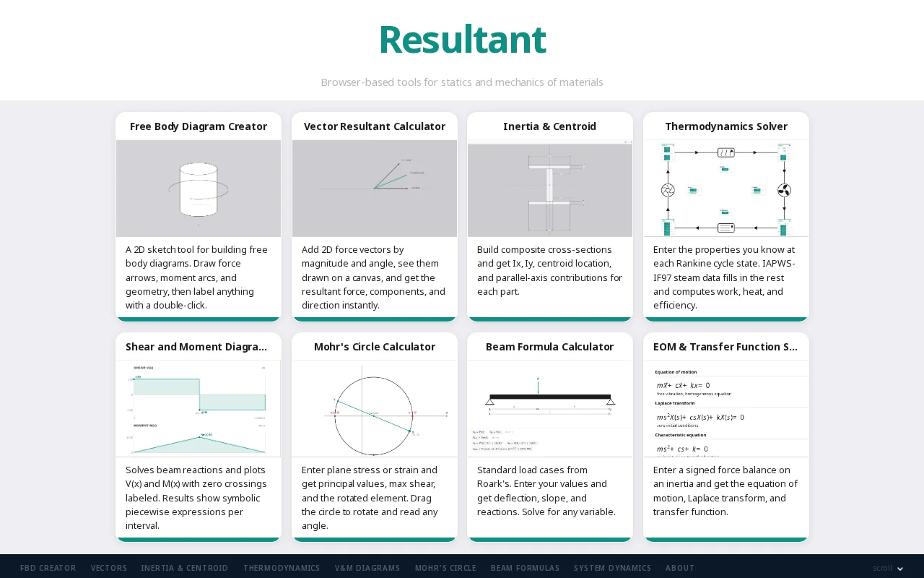Click description 'Solves beam reactions and plots'
Viewport: 924px width, 578px height.
(x=199, y=498)
